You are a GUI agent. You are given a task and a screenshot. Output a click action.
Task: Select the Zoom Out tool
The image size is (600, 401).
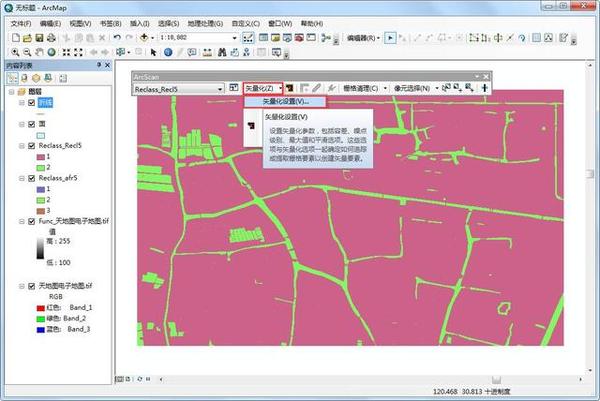click(27, 52)
